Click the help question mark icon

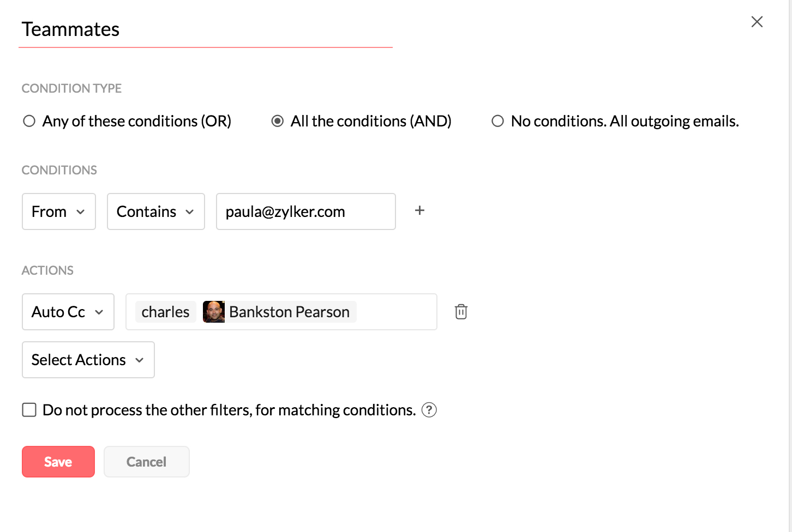429,410
